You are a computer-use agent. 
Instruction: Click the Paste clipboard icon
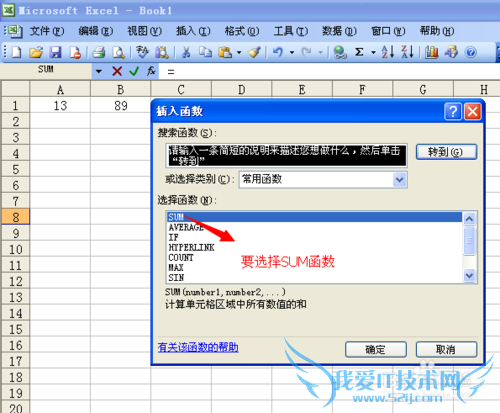(x=225, y=52)
